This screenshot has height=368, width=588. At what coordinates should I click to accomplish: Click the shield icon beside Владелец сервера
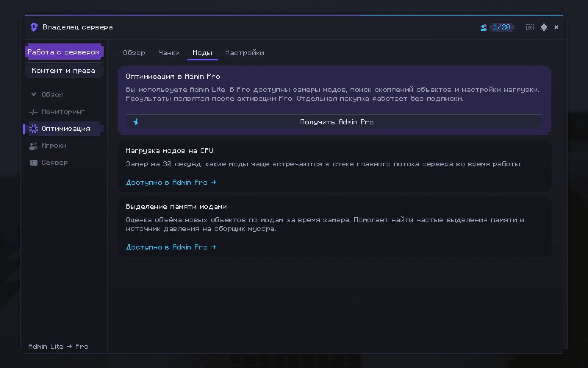point(34,27)
